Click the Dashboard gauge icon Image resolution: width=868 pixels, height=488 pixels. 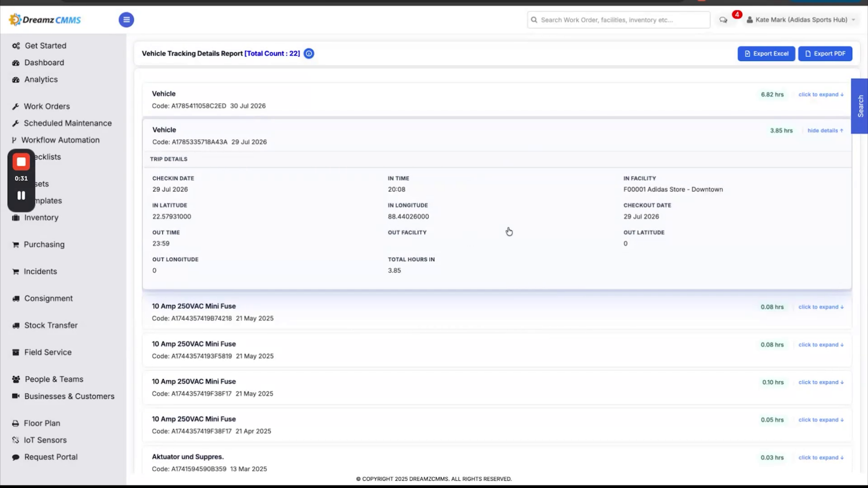pos(16,63)
